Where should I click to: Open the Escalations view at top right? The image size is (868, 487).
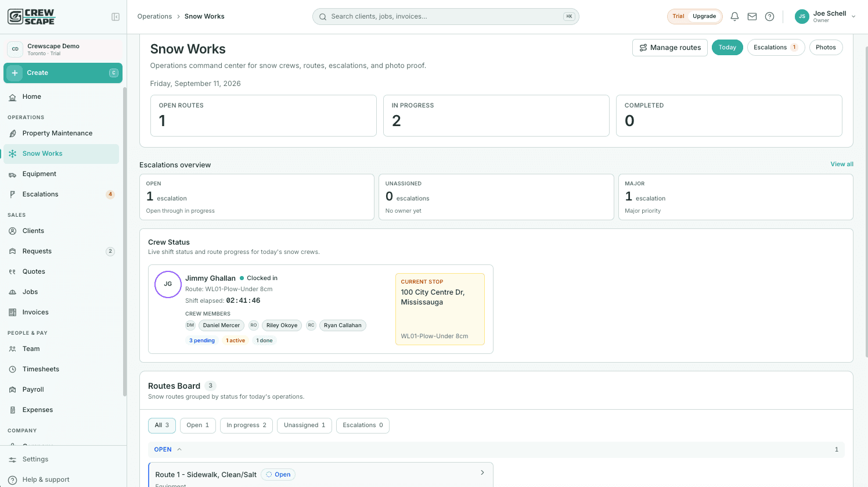[776, 48]
